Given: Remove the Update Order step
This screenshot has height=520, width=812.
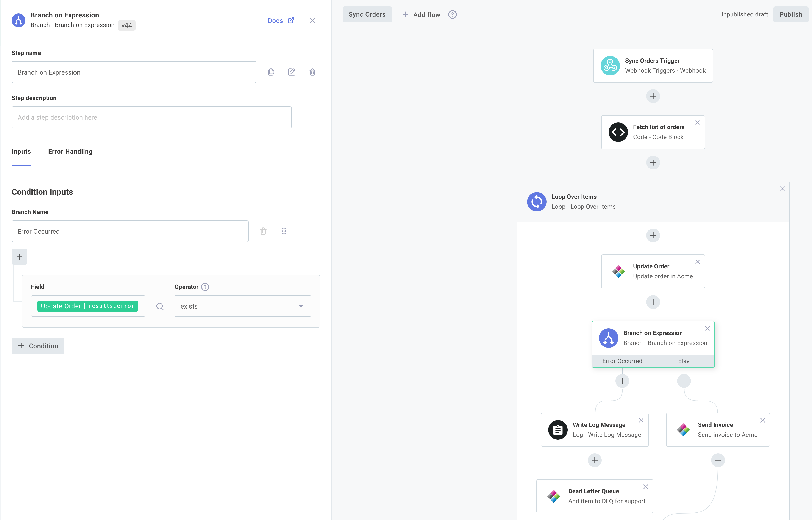Looking at the screenshot, I should point(698,262).
